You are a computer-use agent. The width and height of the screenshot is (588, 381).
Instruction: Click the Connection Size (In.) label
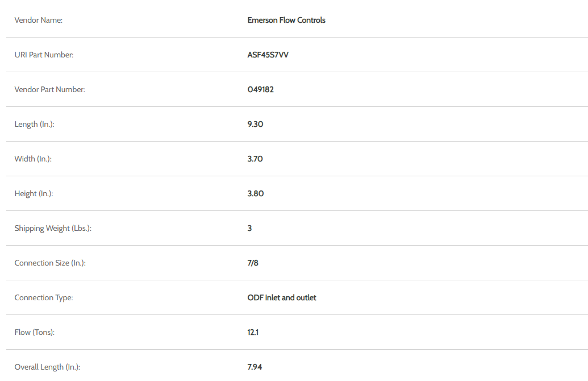coord(50,263)
